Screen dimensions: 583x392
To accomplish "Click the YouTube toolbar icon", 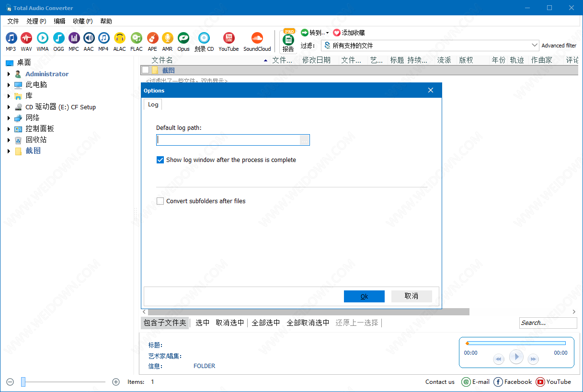I will (x=229, y=38).
